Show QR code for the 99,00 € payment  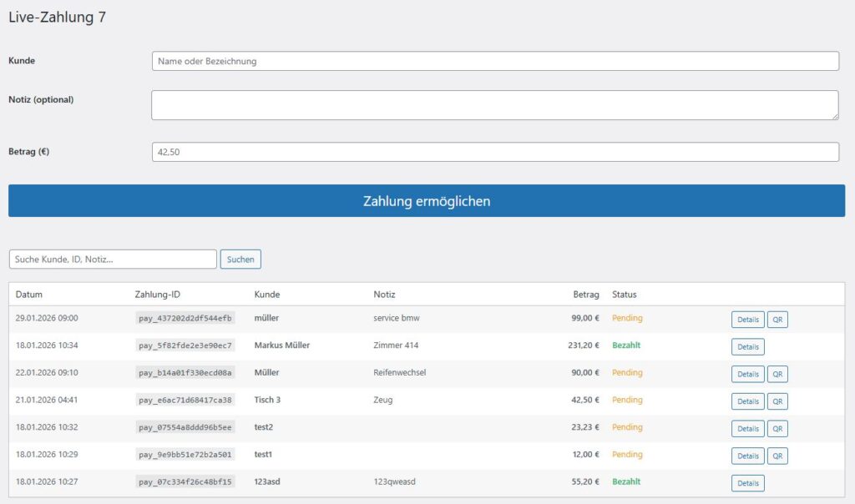pos(777,320)
